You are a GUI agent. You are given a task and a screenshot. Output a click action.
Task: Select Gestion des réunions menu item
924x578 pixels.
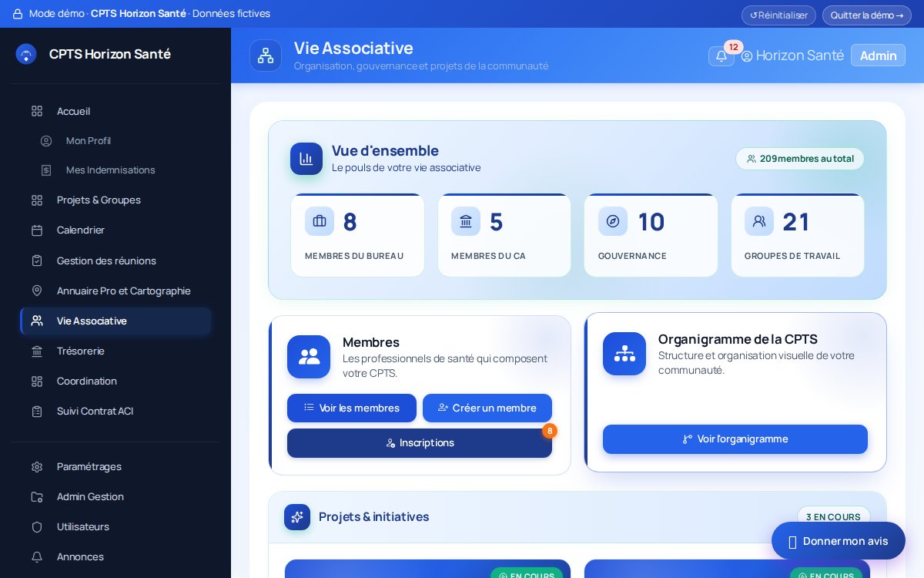coord(115,260)
